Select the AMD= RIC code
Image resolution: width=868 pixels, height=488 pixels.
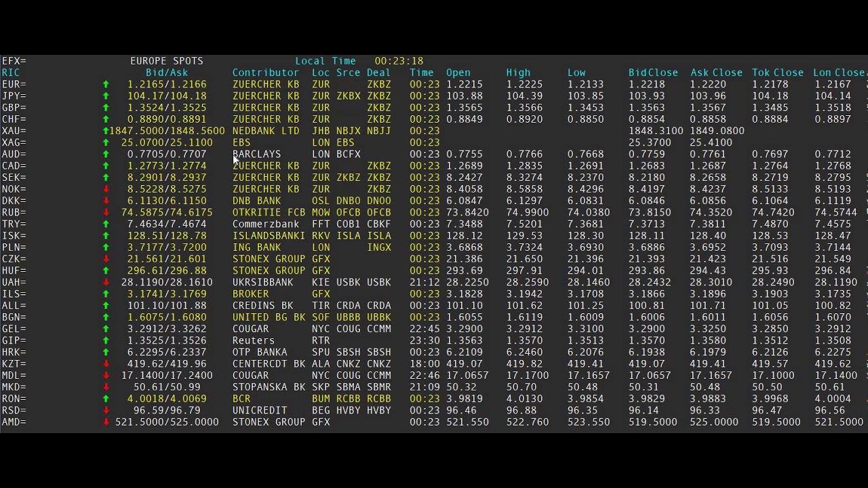(14, 422)
